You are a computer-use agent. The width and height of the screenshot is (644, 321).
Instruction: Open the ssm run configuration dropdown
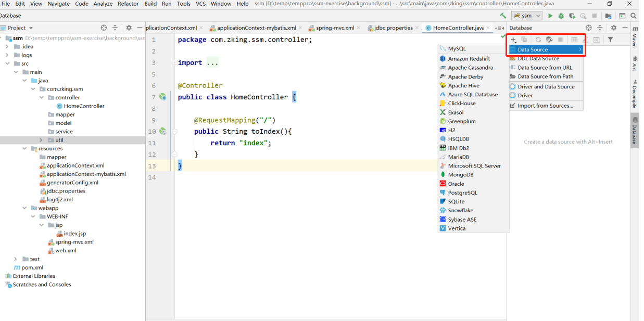point(527,16)
